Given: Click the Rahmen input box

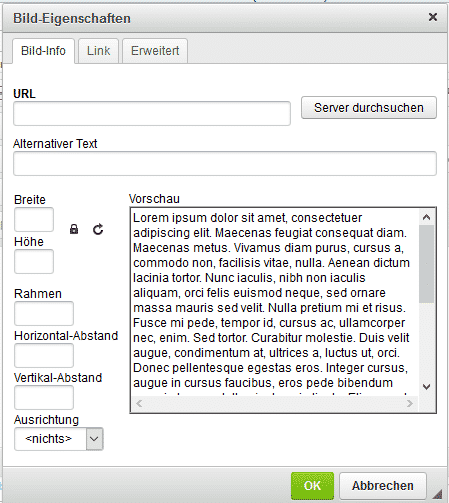Looking at the screenshot, I should click(x=44, y=313).
